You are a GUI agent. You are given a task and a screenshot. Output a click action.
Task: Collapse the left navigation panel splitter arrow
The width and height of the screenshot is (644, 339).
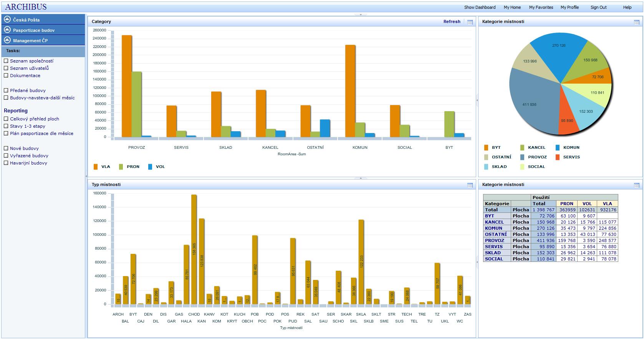(86, 176)
